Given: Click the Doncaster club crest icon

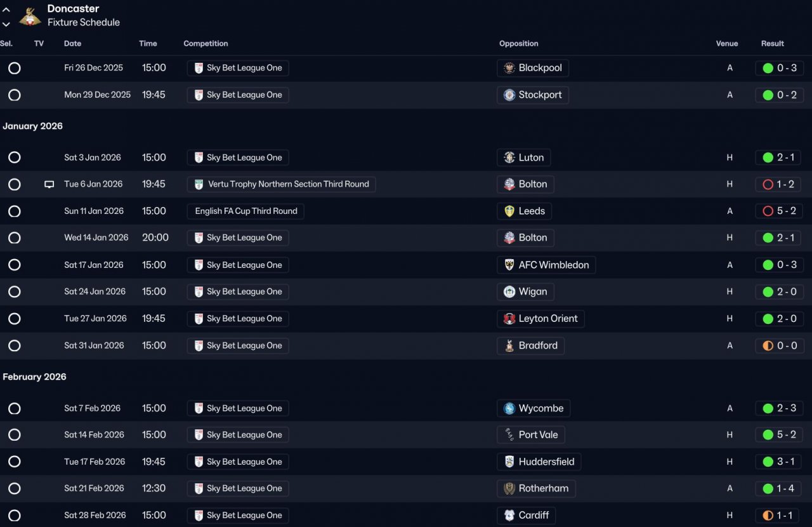Looking at the screenshot, I should pyautogui.click(x=29, y=16).
